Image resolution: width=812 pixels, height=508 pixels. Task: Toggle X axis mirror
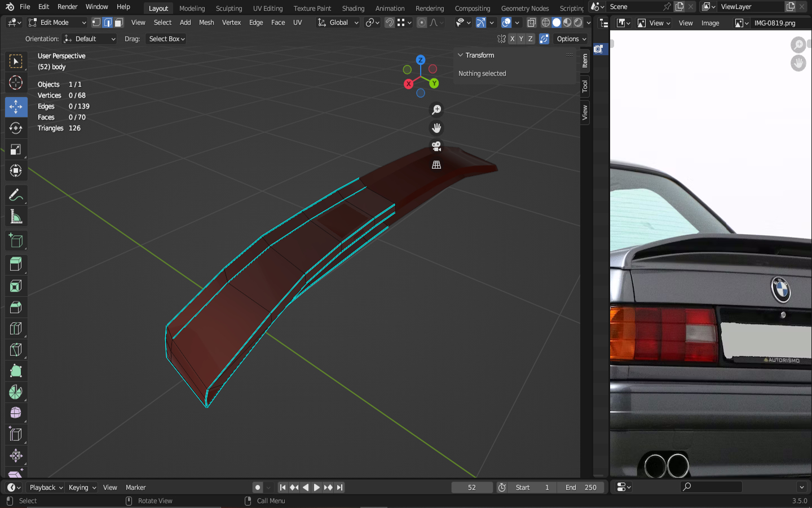coord(512,39)
